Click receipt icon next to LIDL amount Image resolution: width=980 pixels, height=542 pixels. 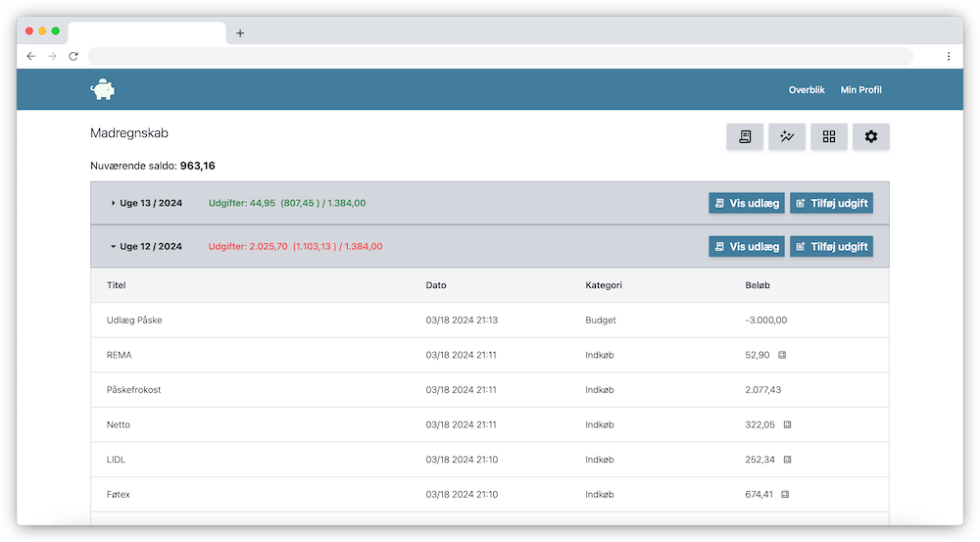pyautogui.click(x=788, y=460)
